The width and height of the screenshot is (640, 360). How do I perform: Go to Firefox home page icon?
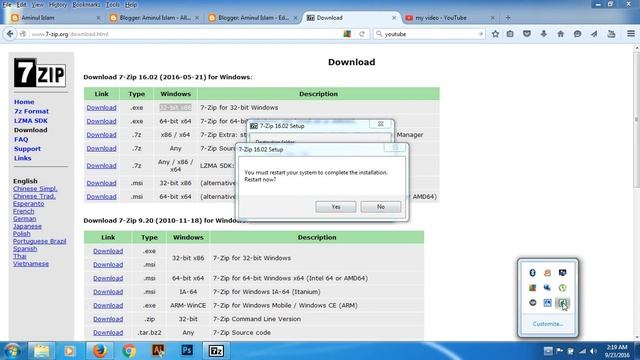(x=560, y=34)
